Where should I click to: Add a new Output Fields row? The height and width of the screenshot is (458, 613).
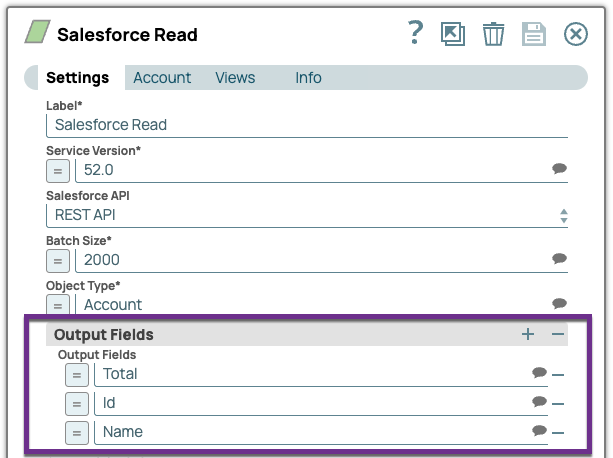point(528,334)
